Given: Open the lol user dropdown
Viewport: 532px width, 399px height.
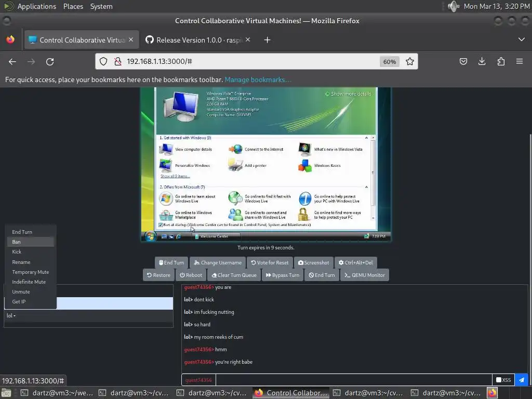Looking at the screenshot, I should [x=11, y=315].
